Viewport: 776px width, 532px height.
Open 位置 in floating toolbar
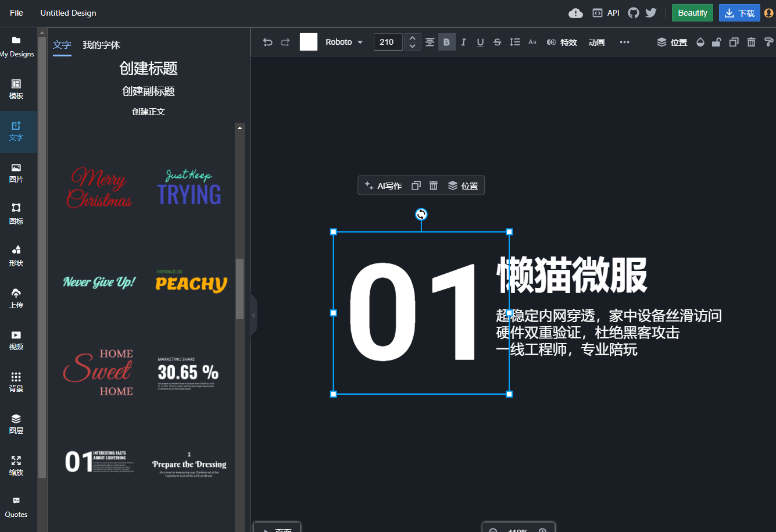(463, 185)
